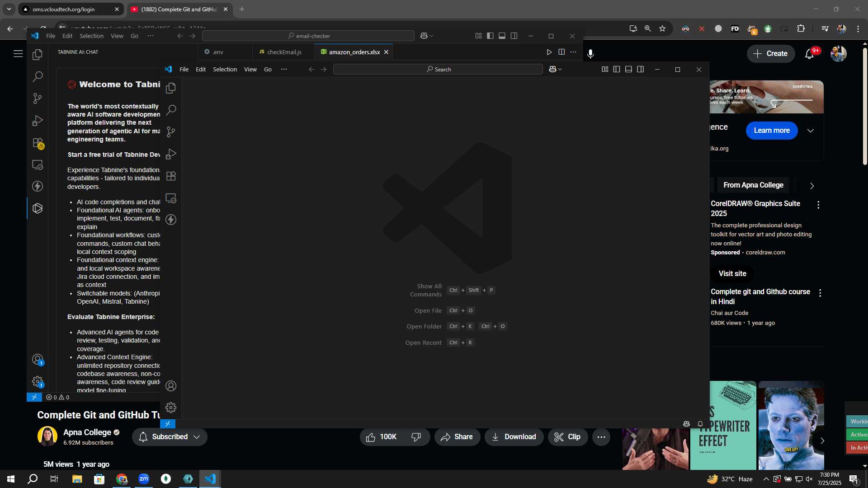Open Source Control in back email-checker window

(38, 99)
